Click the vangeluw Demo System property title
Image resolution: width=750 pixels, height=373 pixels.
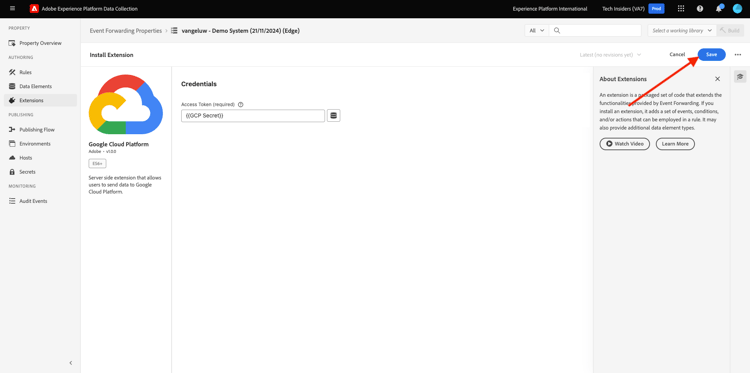[x=241, y=31]
